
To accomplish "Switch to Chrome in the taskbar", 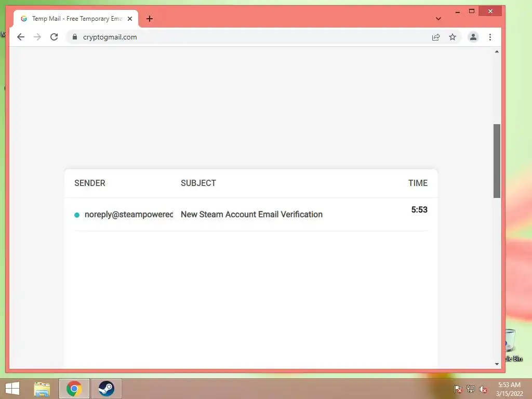I will click(x=74, y=389).
